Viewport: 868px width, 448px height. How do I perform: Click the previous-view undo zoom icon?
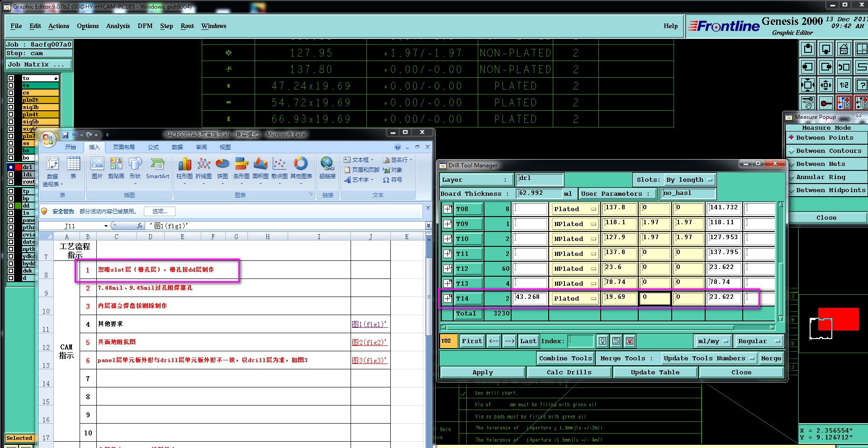[x=844, y=67]
